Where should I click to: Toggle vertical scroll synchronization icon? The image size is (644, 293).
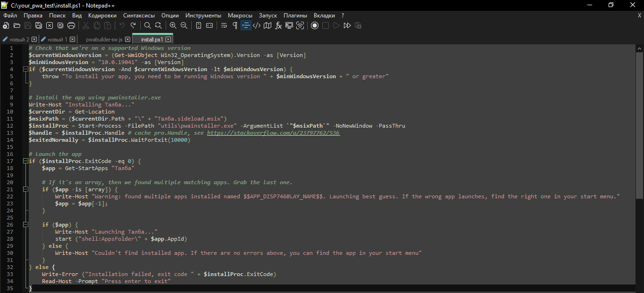(x=199, y=25)
